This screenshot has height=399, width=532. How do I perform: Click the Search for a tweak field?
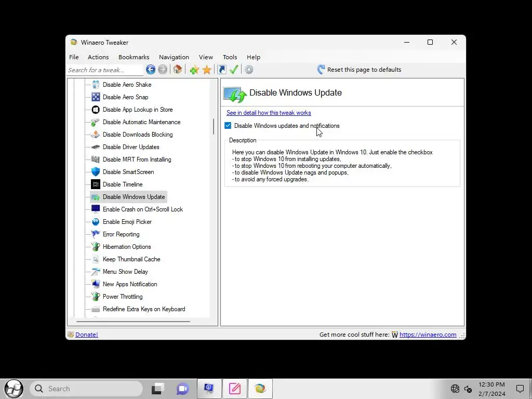click(x=105, y=70)
